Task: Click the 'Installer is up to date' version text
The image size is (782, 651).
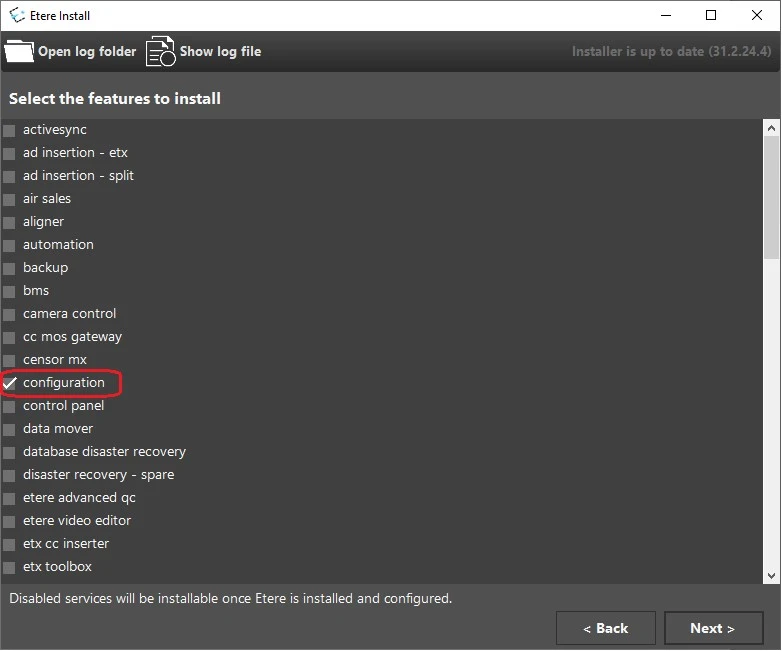Action: tap(671, 51)
